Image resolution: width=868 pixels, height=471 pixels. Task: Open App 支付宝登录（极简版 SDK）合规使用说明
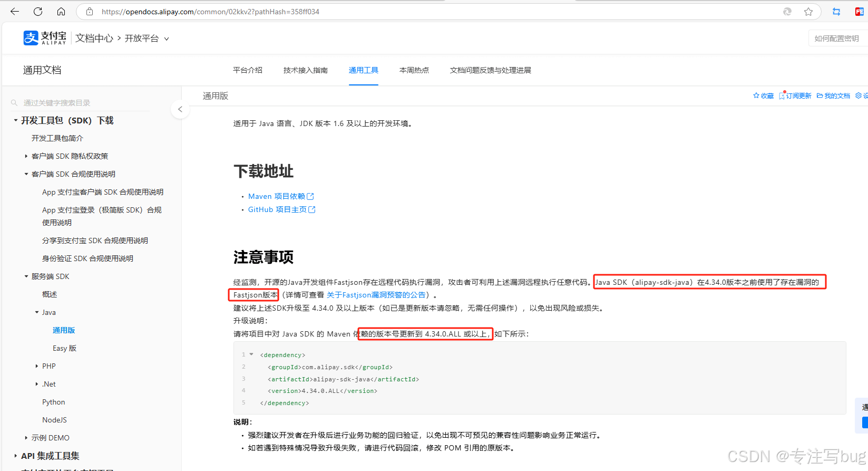click(x=102, y=216)
